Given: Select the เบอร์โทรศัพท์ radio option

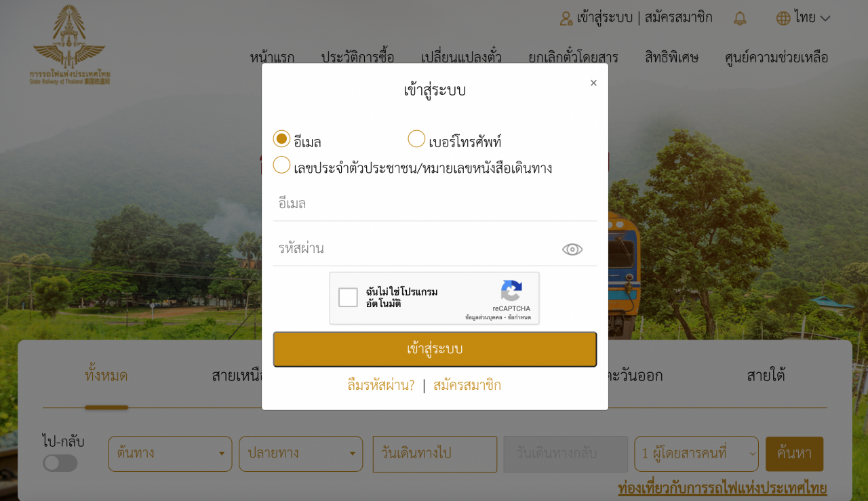Looking at the screenshot, I should (x=416, y=139).
